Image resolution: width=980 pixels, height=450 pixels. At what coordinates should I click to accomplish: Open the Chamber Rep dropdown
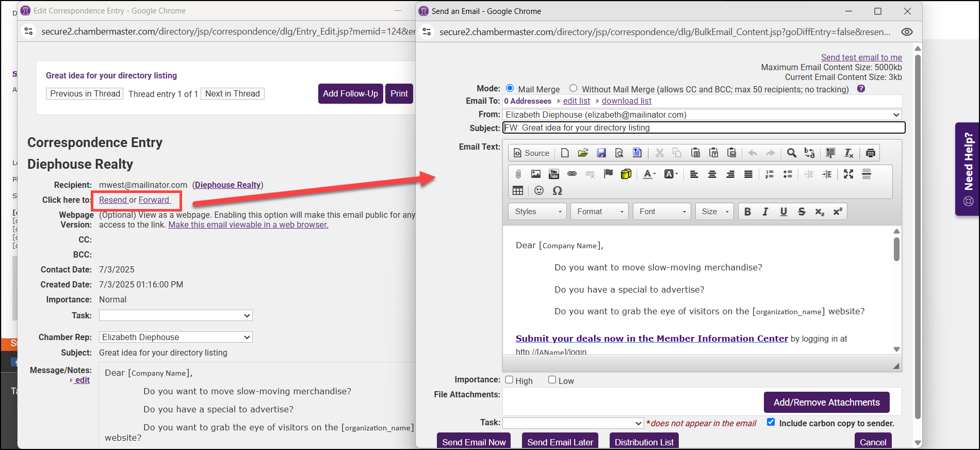(175, 337)
